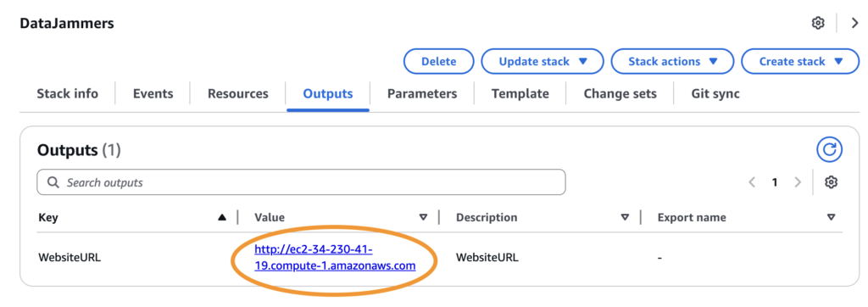Click the Export name column header
This screenshot has width=868, height=307.
pyautogui.click(x=692, y=218)
